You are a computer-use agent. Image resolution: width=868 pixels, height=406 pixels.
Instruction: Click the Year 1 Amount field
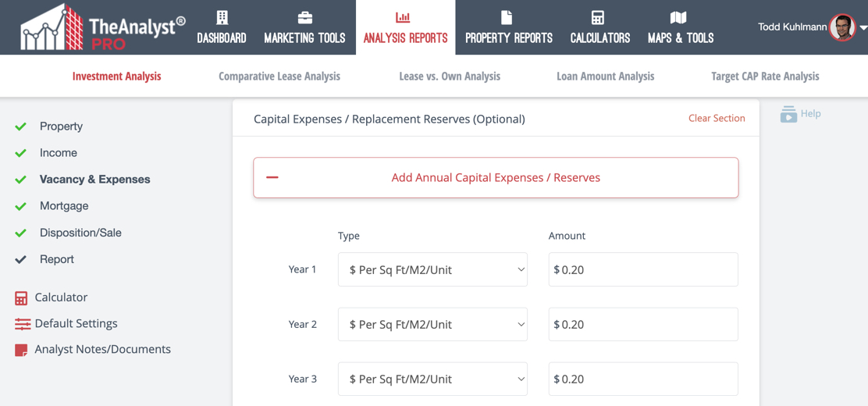click(x=643, y=269)
